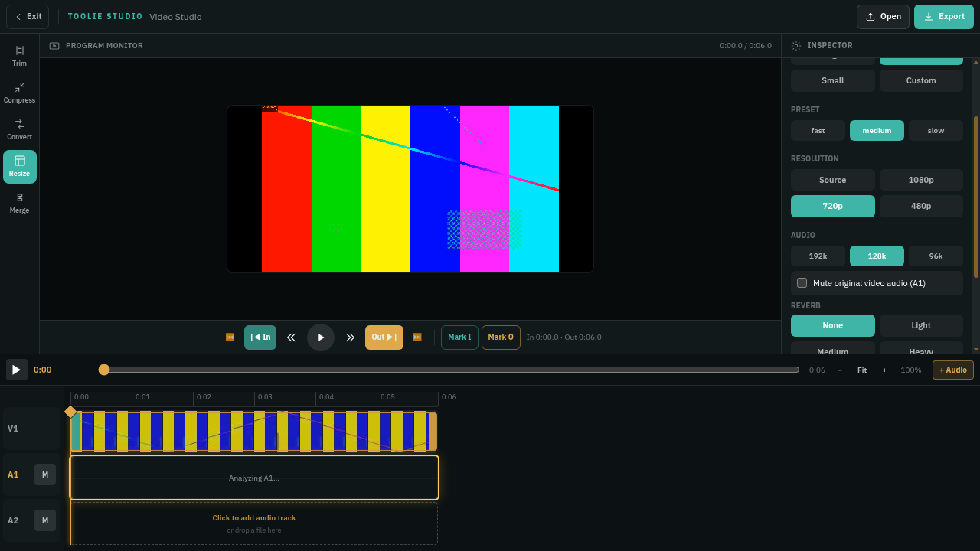This screenshot has height=551, width=980.
Task: Apply Light reverb
Action: coord(921,325)
